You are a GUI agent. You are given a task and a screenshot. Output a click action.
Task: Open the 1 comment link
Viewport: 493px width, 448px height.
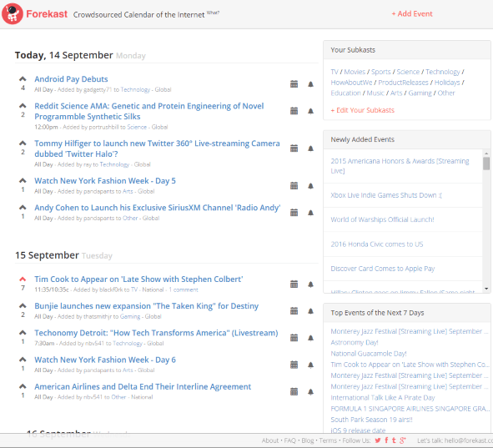pos(184,289)
